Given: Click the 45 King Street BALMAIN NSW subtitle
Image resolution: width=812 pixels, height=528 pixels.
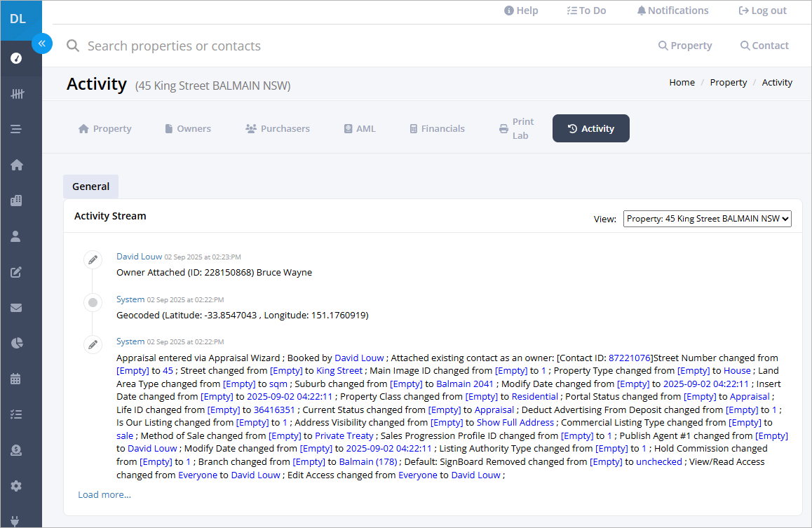Looking at the screenshot, I should (213, 86).
